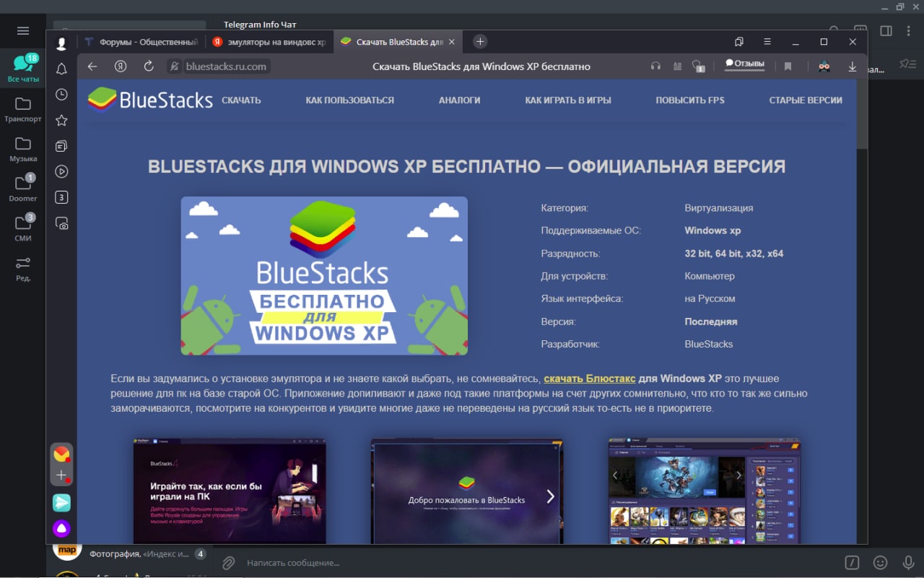Open the СМИ chat folder
The image size is (924, 578).
coord(23,228)
